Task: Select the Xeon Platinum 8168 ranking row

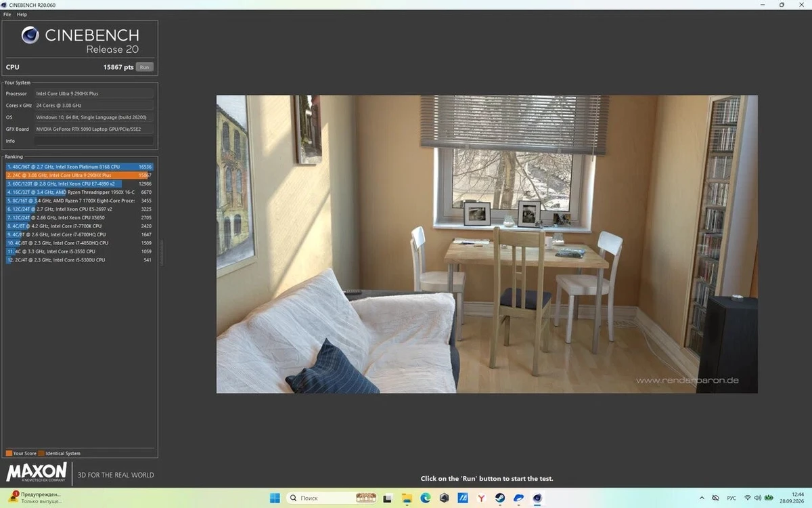Action: coord(80,167)
